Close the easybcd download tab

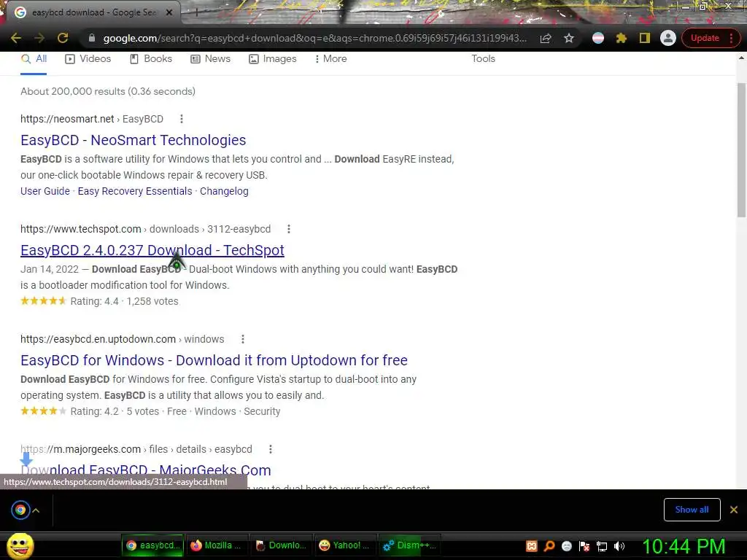(169, 13)
